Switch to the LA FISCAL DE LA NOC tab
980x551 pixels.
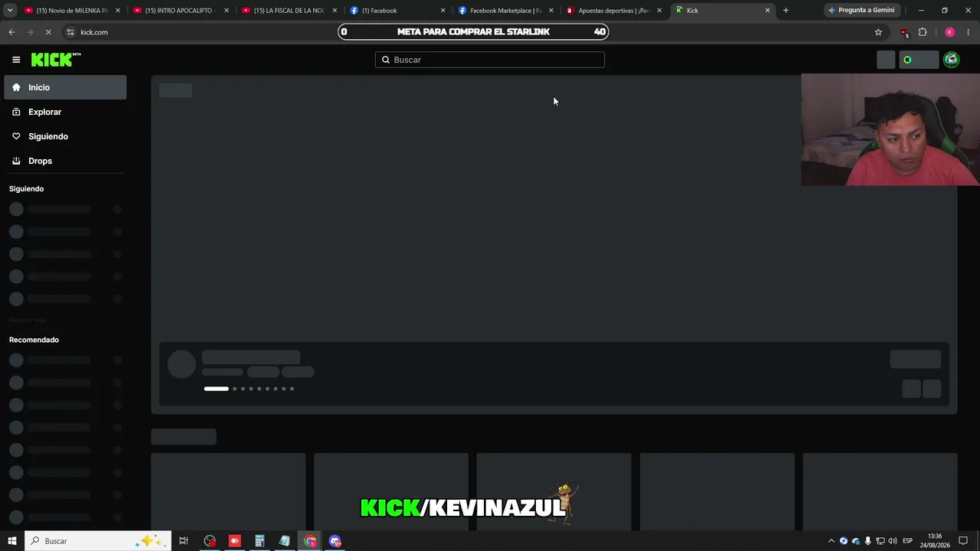click(x=289, y=11)
